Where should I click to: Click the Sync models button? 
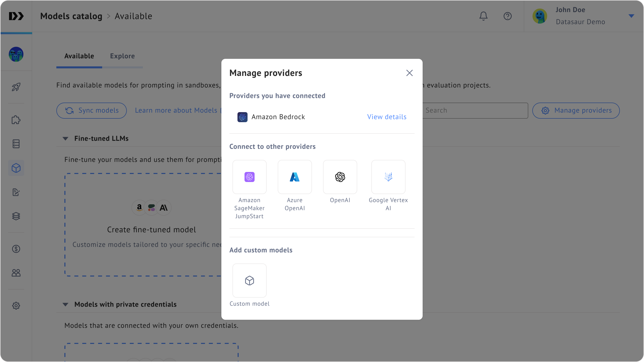pyautogui.click(x=92, y=110)
